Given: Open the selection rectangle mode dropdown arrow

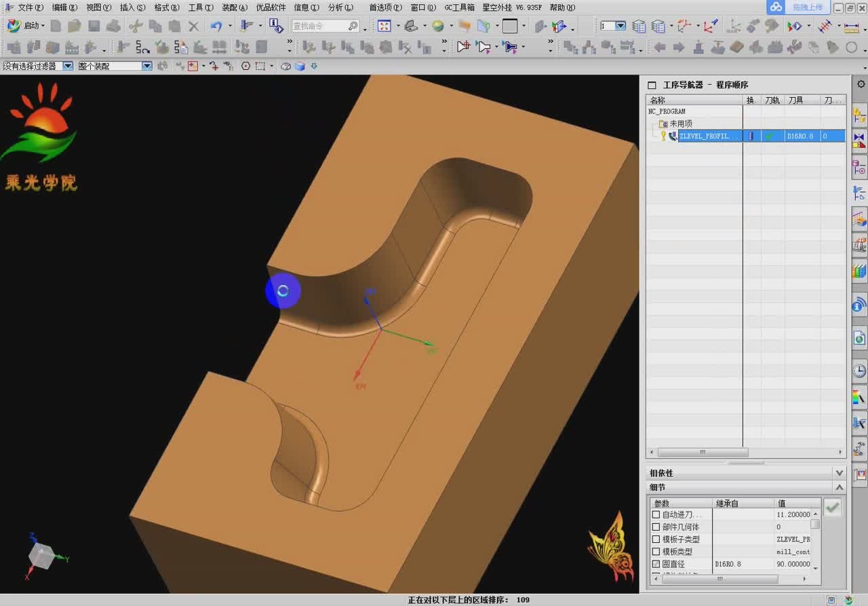Looking at the screenshot, I should (271, 66).
